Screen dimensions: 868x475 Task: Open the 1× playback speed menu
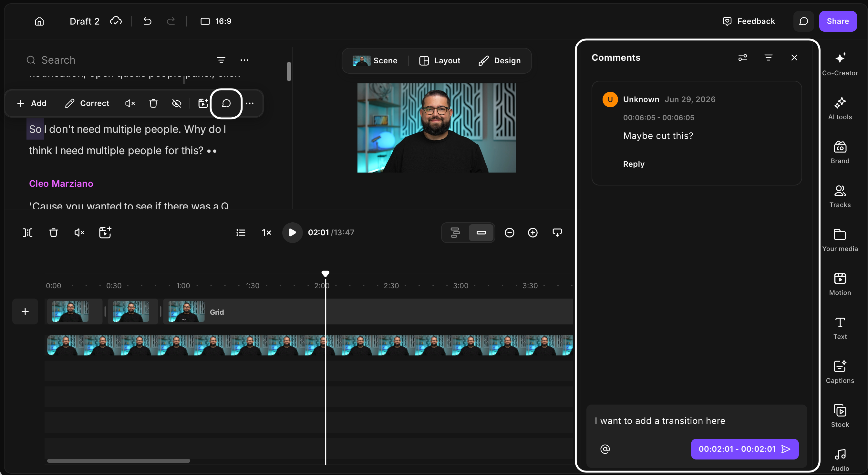pyautogui.click(x=266, y=232)
